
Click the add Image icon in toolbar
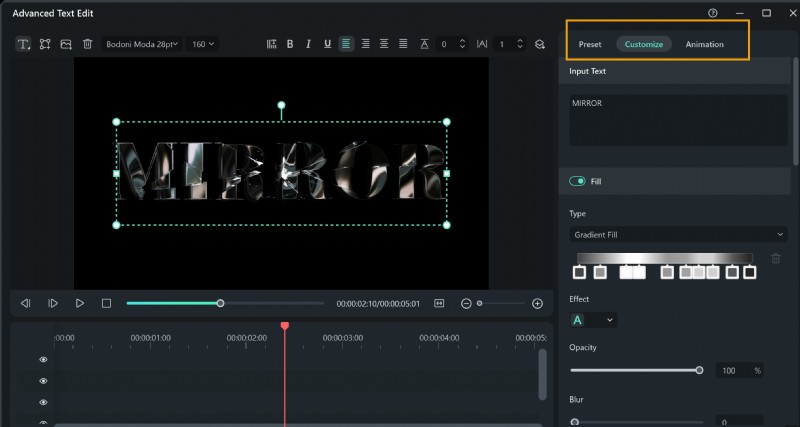[x=66, y=44]
